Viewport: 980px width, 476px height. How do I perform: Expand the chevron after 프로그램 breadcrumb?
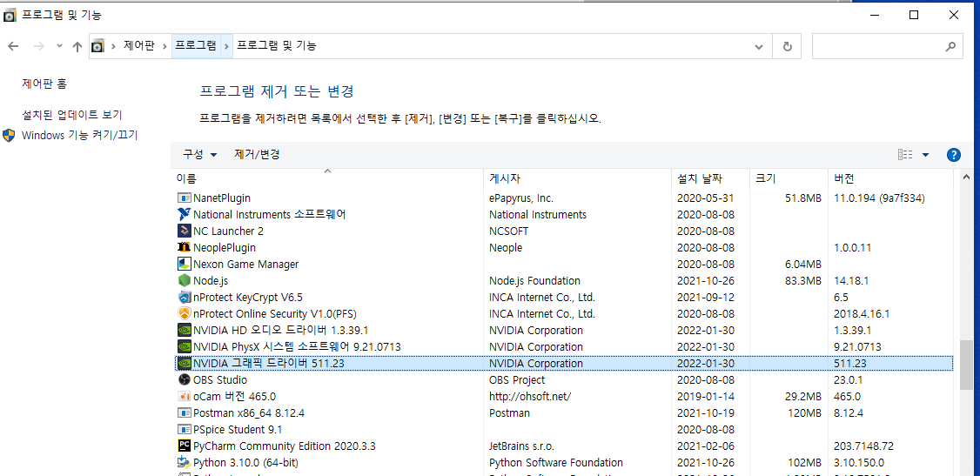225,46
